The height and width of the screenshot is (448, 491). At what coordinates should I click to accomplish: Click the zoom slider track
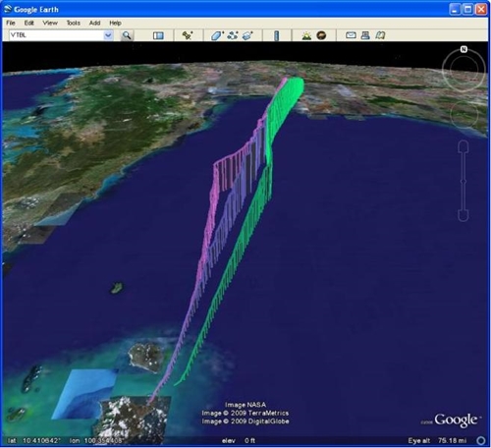(x=464, y=181)
